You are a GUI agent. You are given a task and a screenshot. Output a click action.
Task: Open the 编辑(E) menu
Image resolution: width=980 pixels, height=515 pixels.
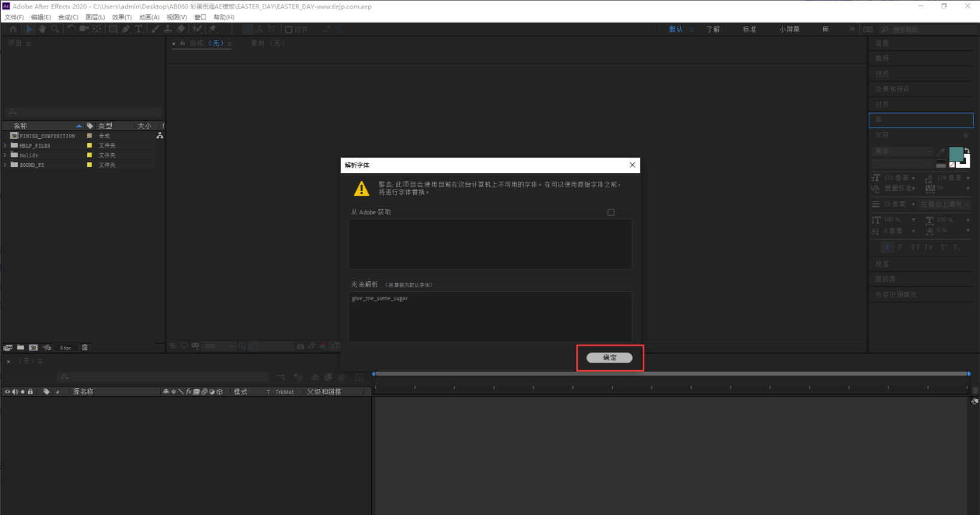pyautogui.click(x=41, y=17)
